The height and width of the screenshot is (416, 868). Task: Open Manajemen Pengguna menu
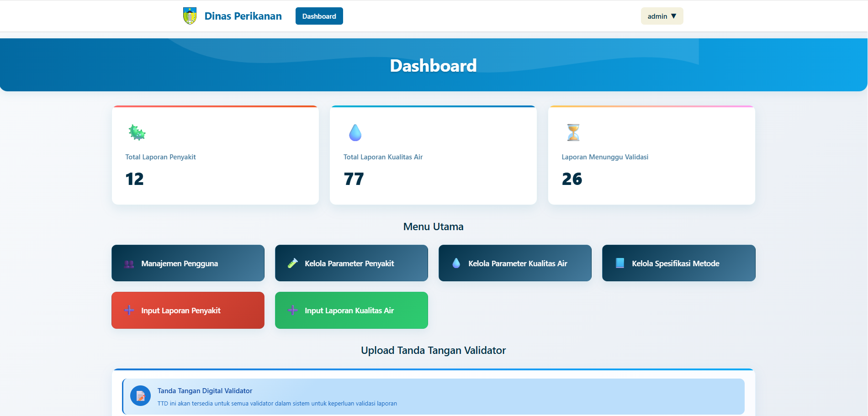tap(188, 263)
